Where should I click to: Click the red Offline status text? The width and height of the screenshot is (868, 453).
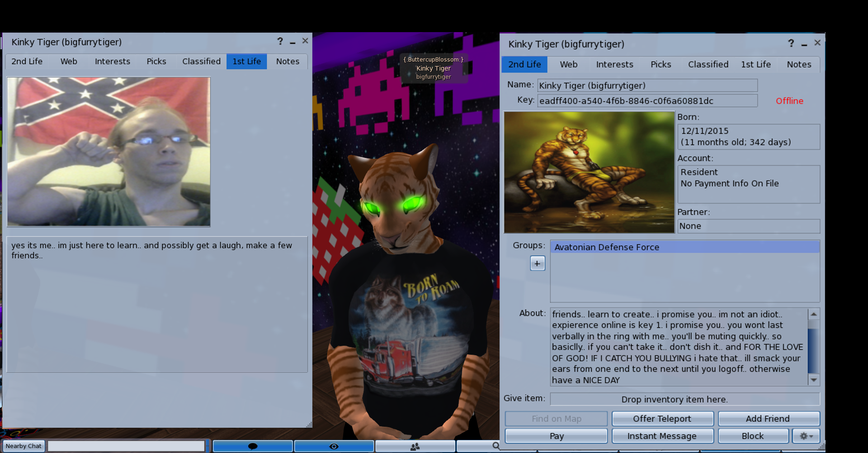pyautogui.click(x=789, y=101)
